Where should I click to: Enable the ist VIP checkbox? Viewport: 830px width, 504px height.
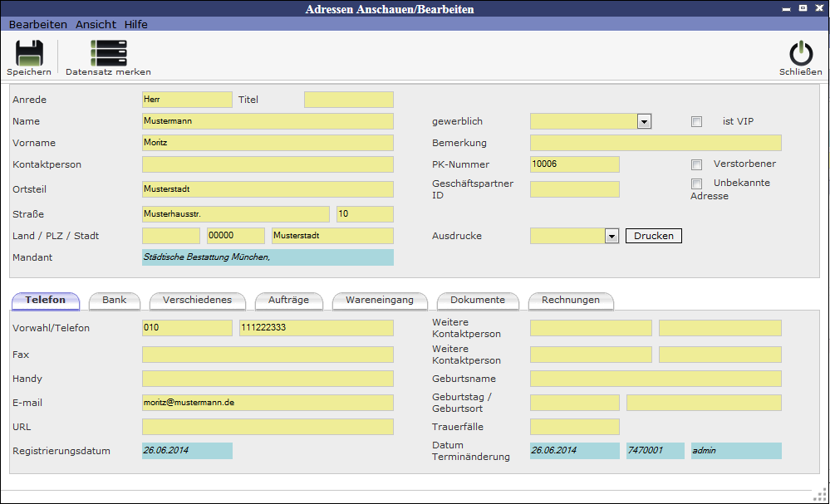tap(697, 122)
